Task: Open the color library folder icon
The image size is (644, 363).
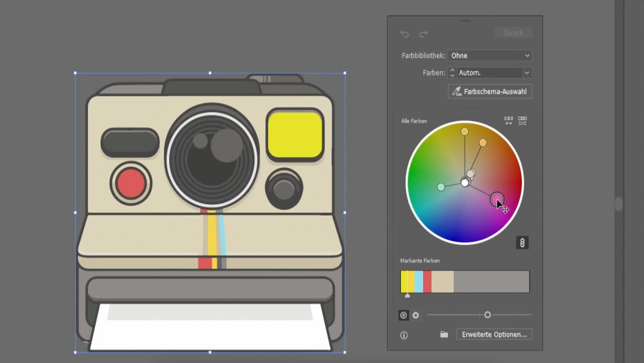Action: (444, 334)
